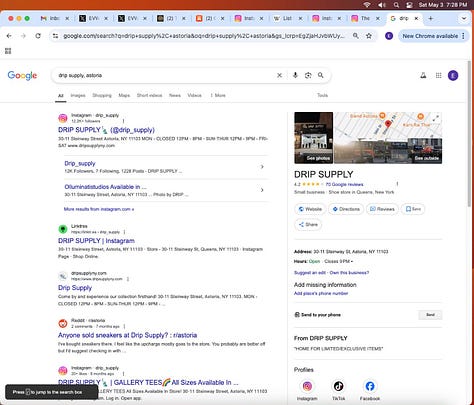Screen dimensions: 474x405
Task: Open more options dots beside Google reviews
Action: pos(397,184)
